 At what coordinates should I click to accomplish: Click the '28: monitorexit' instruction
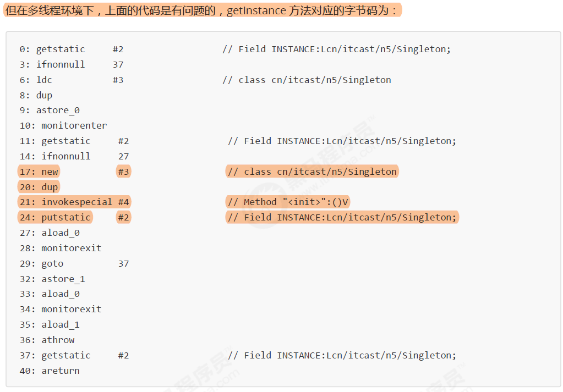pos(61,248)
